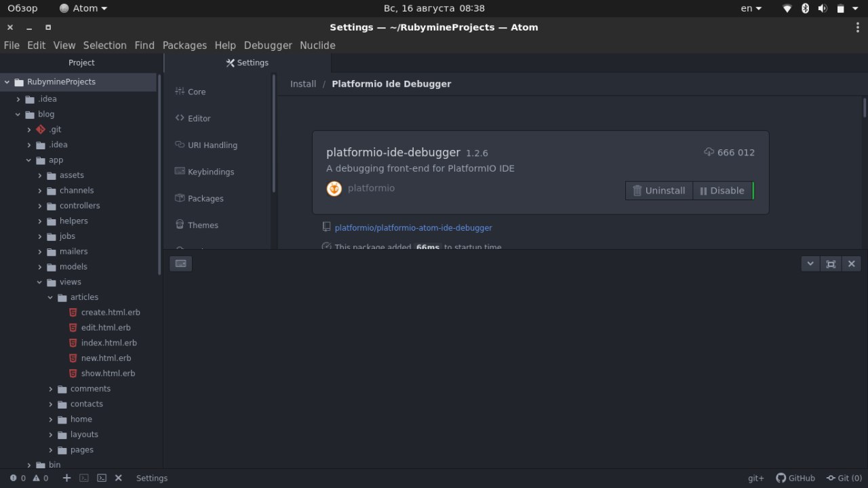Switch to the Settings tab
The height and width of the screenshot is (488, 868).
248,62
